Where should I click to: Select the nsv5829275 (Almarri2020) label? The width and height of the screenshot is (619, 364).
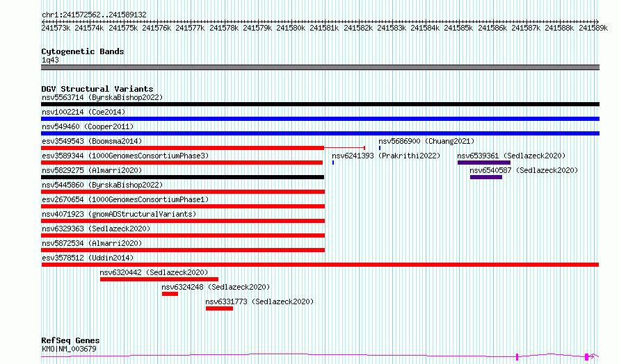[92, 170]
